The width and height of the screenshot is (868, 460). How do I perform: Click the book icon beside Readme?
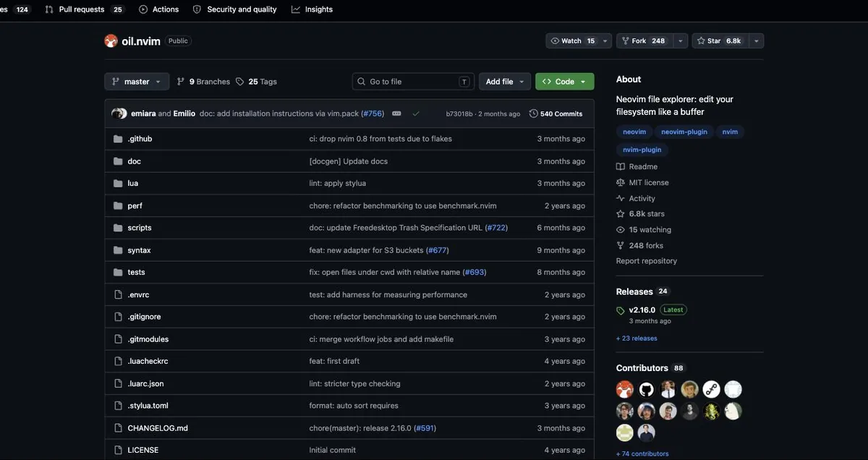(x=621, y=166)
